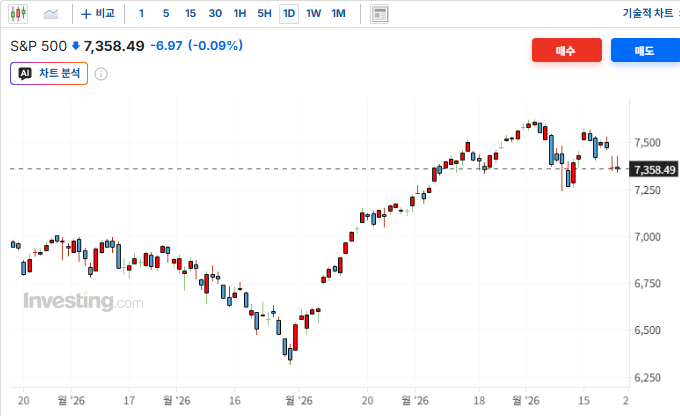Open the 기술적 차트 link
680x416 pixels.
[647, 13]
